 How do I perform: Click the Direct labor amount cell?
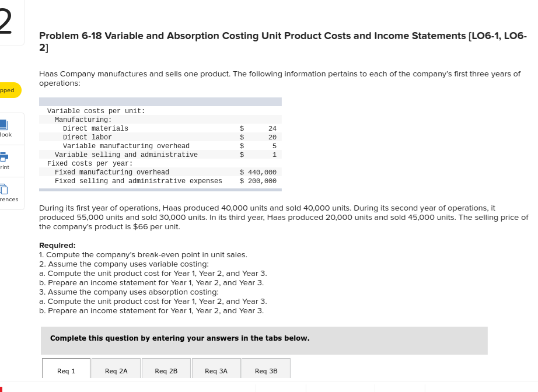click(272, 137)
